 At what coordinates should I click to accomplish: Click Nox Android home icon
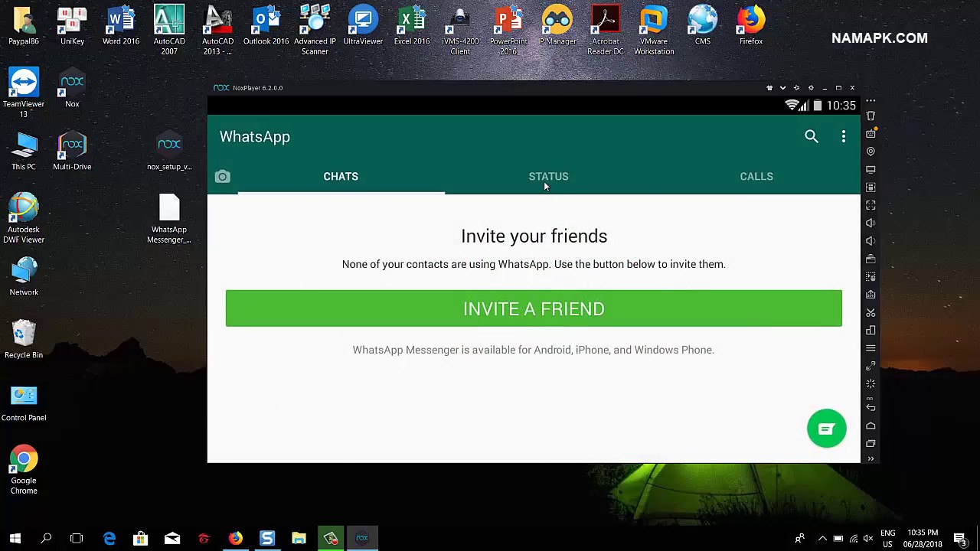871,425
